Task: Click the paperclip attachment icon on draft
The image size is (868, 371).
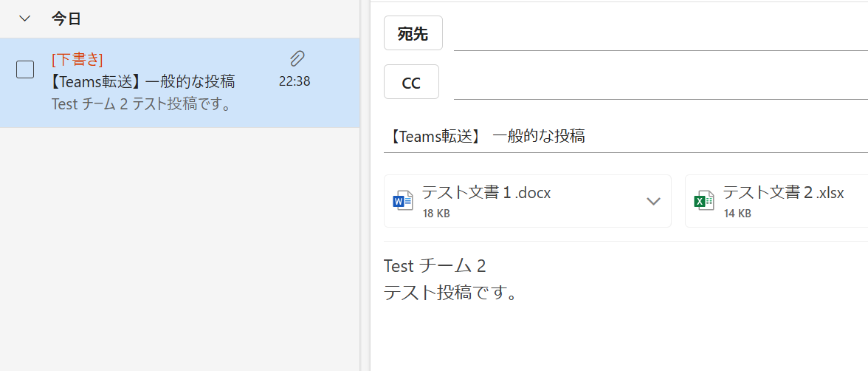Action: [297, 58]
